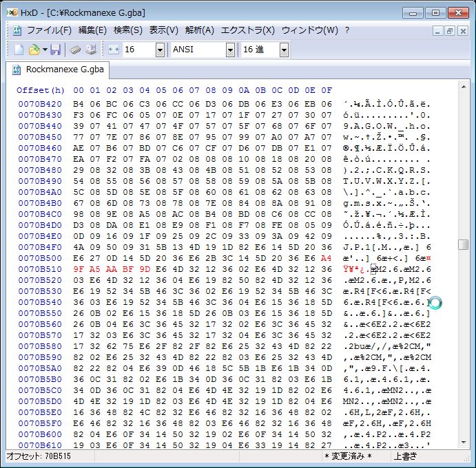
Task: Minimize the inner document window
Action: coord(437,31)
